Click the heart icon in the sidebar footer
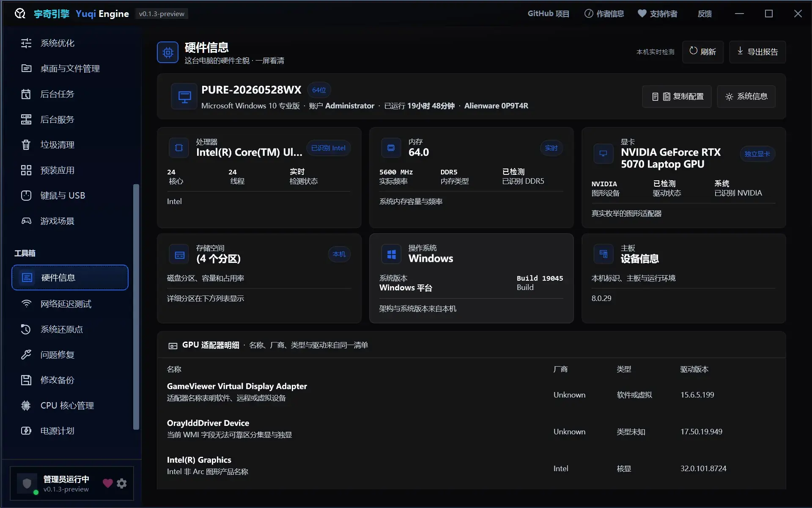 (x=108, y=483)
